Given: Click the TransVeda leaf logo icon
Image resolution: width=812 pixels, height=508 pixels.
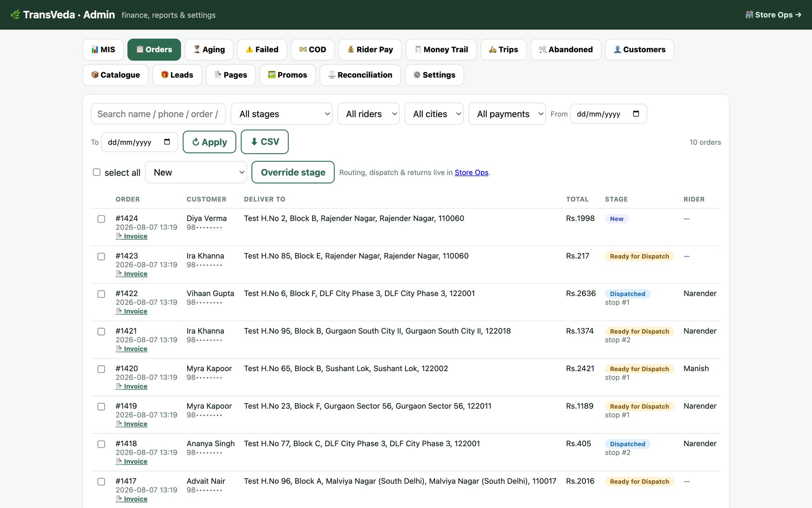Looking at the screenshot, I should [15, 15].
